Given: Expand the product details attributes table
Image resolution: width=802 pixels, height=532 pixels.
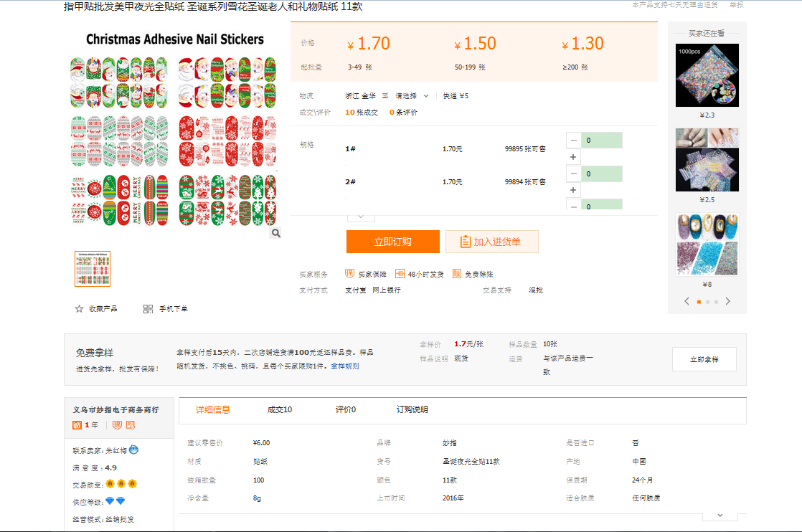Looking at the screenshot, I should tap(720, 514).
